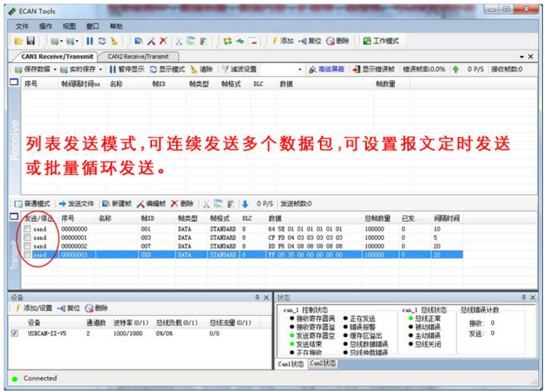Click 删除 delete in the main toolbar
Image resolution: width=545 pixels, height=392 pixels.
(x=338, y=41)
